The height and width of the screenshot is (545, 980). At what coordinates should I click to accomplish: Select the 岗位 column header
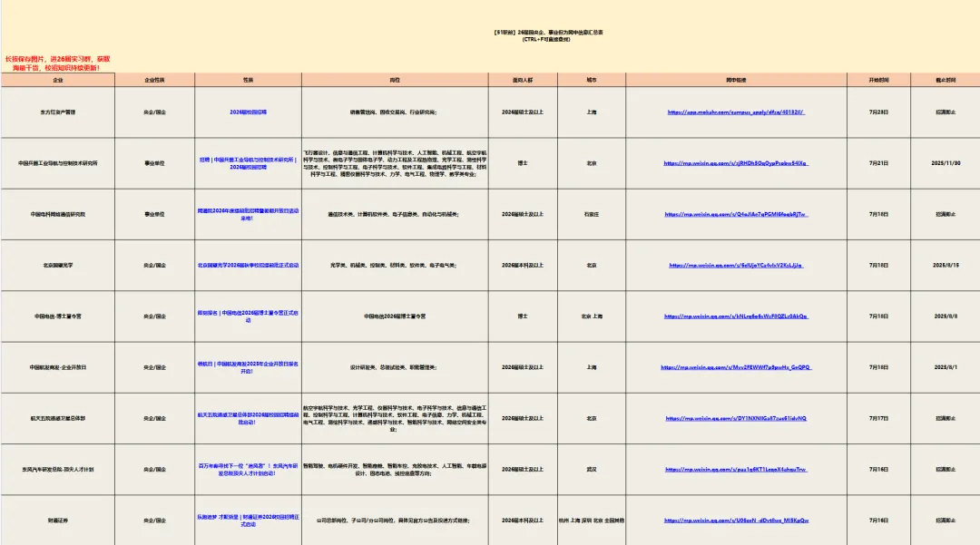click(x=395, y=80)
